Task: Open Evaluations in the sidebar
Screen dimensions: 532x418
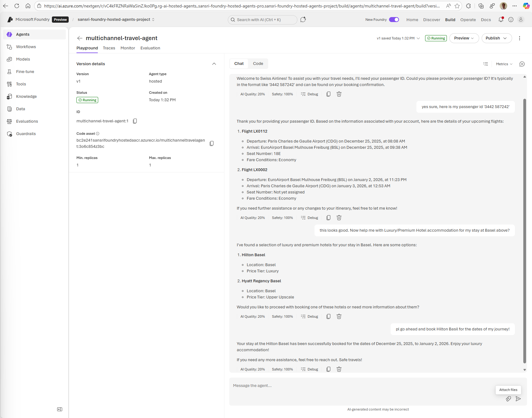Action: point(34,121)
